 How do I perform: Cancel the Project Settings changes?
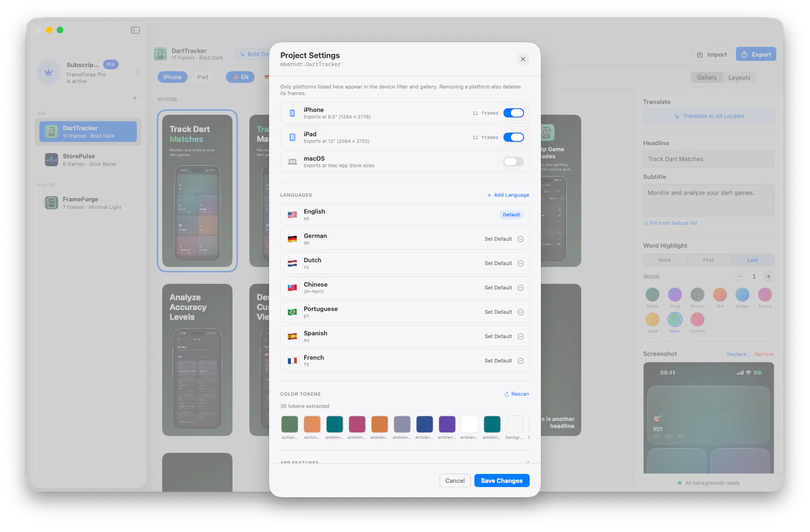click(455, 480)
